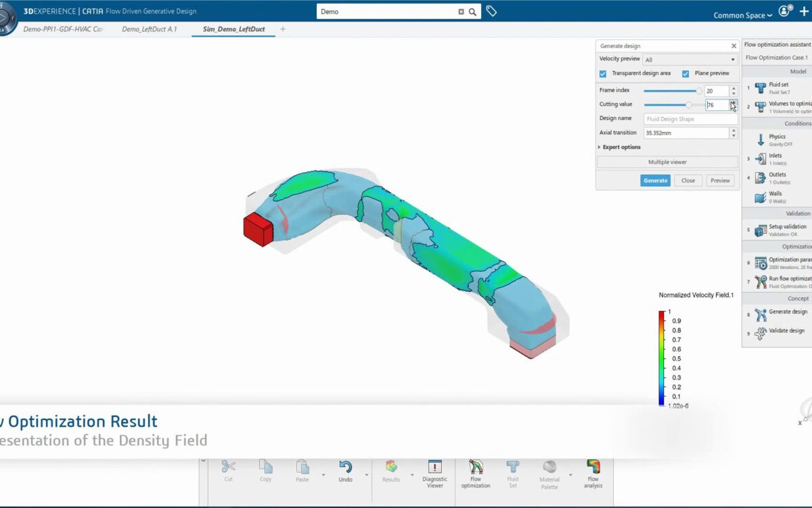Open the Results tool
Image resolution: width=812 pixels, height=508 pixels.
pyautogui.click(x=391, y=471)
